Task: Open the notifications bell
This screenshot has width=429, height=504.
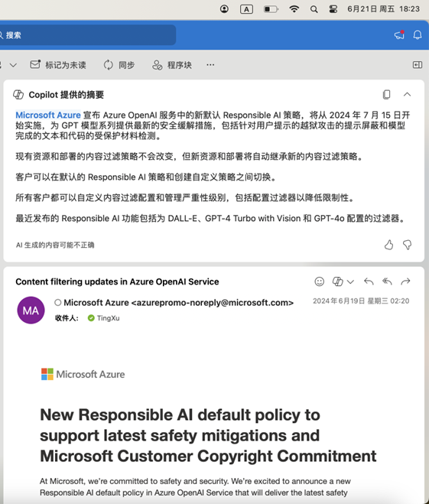Action: (x=418, y=34)
